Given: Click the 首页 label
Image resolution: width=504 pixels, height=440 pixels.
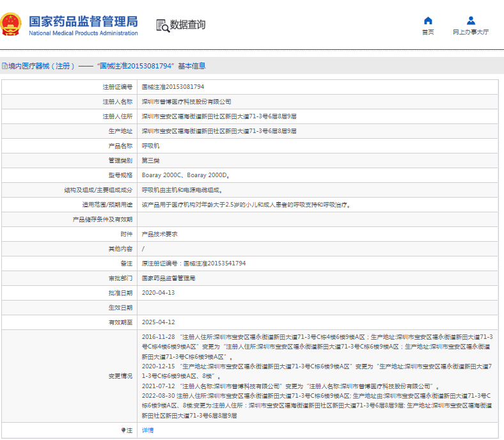Looking at the screenshot, I should tap(428, 32).
